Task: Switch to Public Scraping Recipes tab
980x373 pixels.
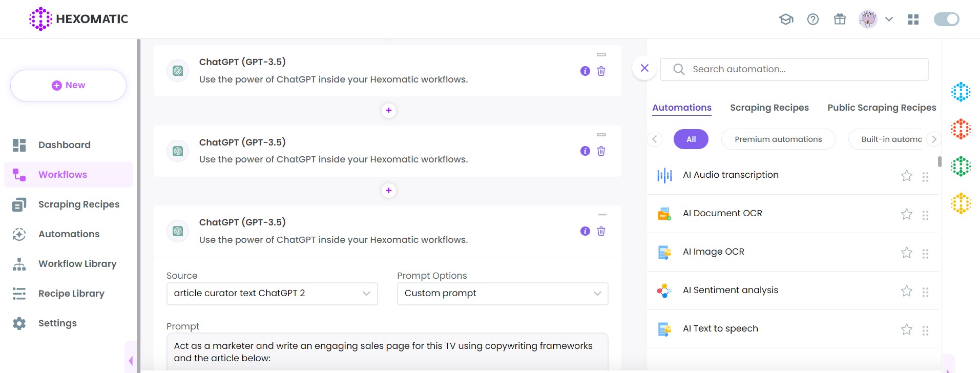Action: coord(882,108)
